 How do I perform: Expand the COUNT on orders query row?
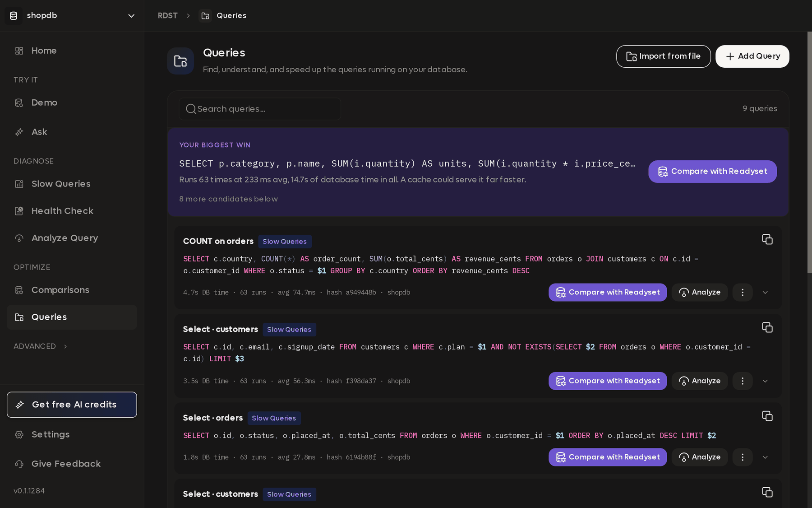(x=765, y=293)
